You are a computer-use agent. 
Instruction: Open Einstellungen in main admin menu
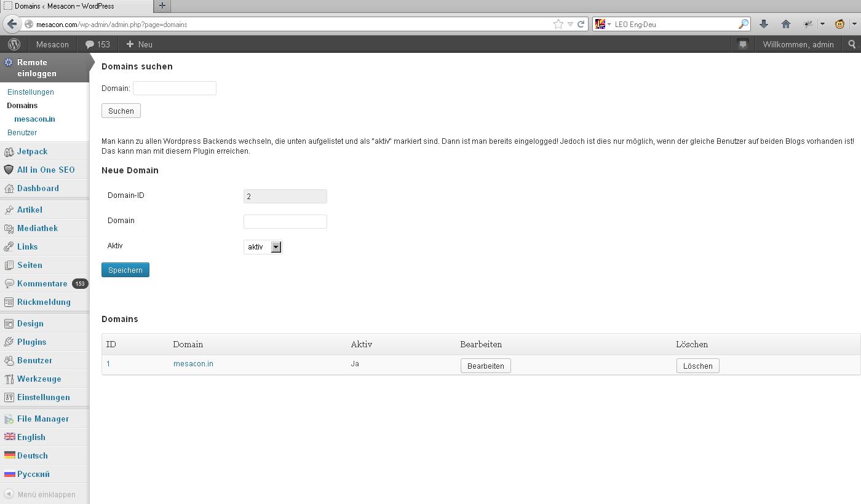(44, 398)
